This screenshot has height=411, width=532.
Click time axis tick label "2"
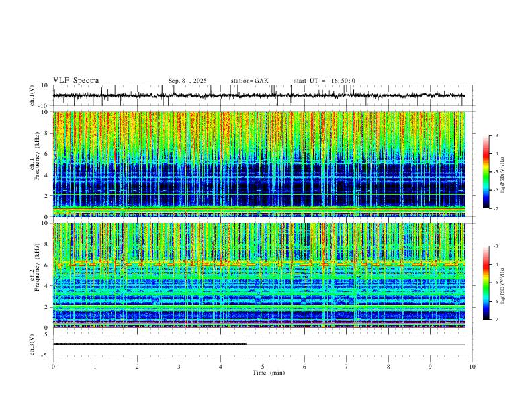coord(137,367)
